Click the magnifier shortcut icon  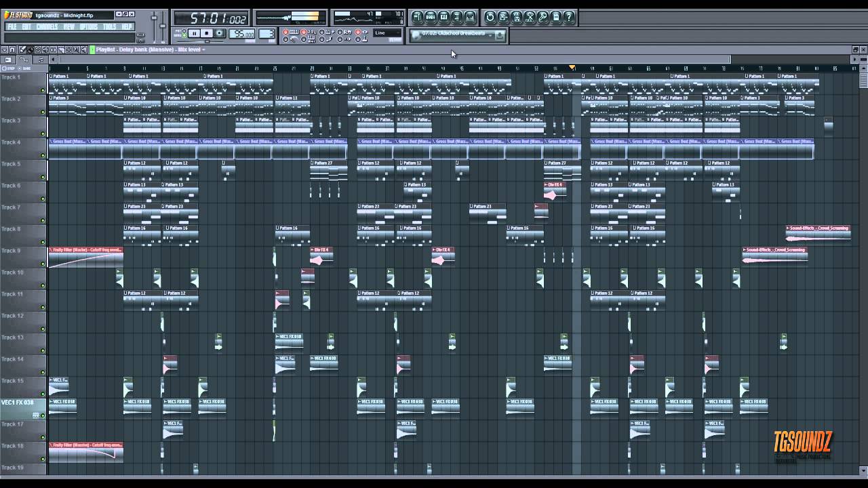click(542, 17)
